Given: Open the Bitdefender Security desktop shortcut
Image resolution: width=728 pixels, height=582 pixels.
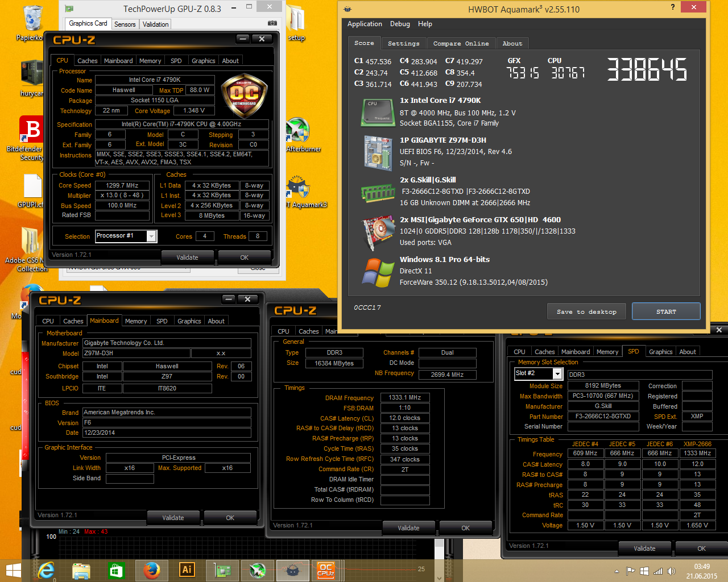Looking at the screenshot, I should point(32,138).
